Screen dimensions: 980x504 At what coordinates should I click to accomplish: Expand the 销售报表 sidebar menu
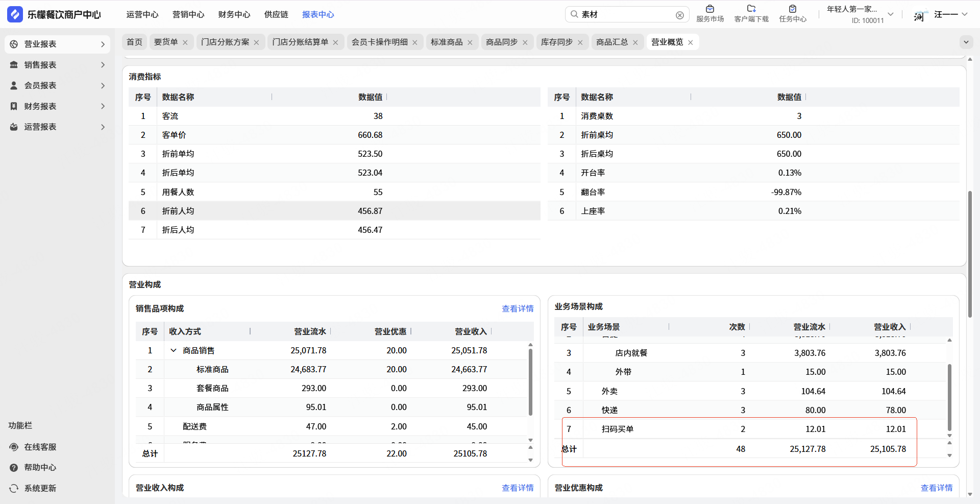pos(103,65)
